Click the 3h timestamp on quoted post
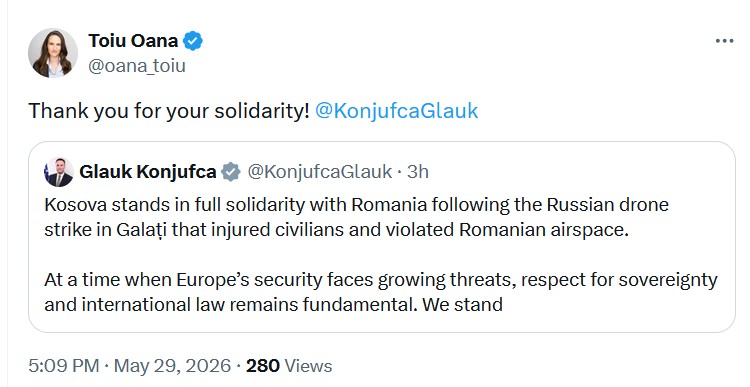The image size is (750, 387). (418, 172)
